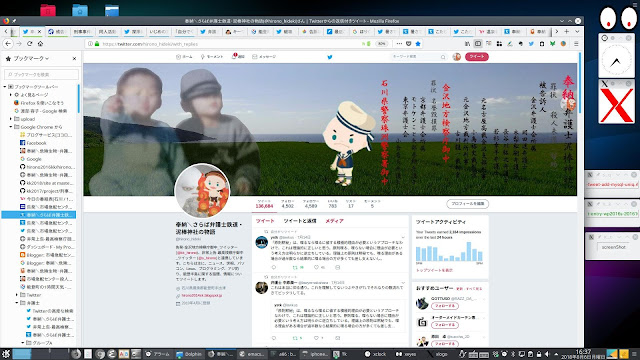Image resolution: width=640 pixels, height=360 pixels.
Task: Expand the upload bookmark folder
Action: (x=11, y=119)
